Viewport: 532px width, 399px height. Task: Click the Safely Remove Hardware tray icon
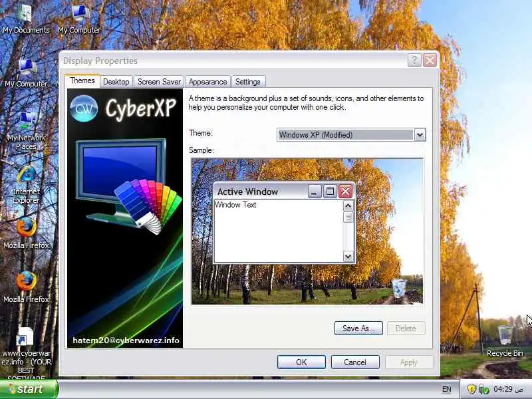point(483,389)
